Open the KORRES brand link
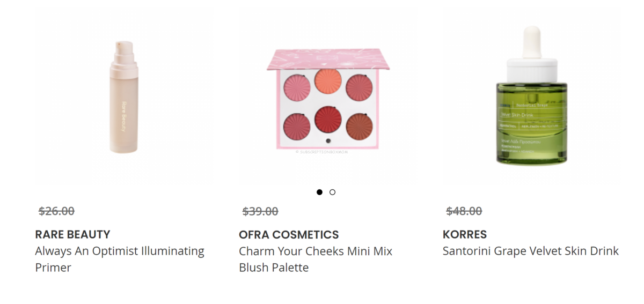The image size is (644, 304). 465,234
